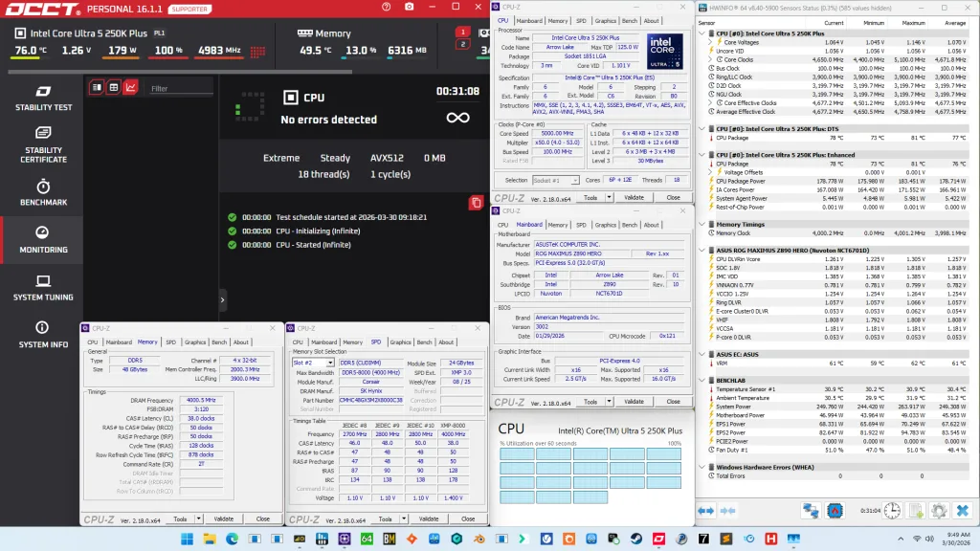
Task: Take a screenshot with OCCT camera icon
Action: click(x=409, y=7)
